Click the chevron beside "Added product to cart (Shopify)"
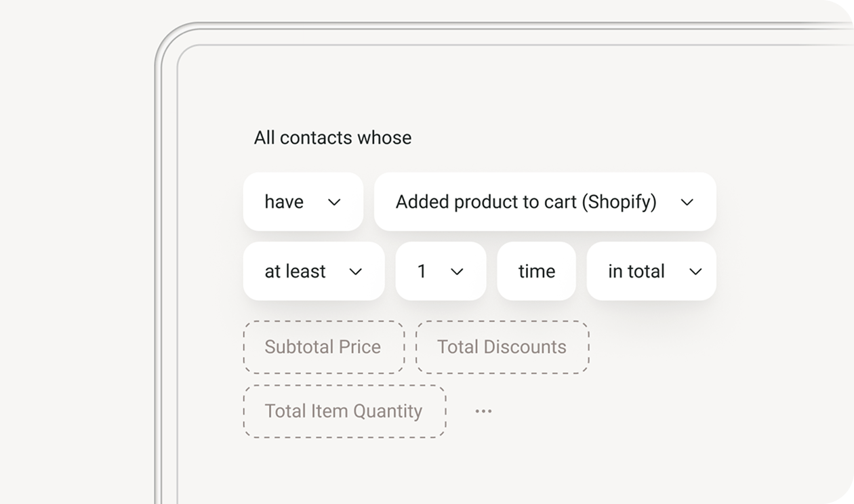The height and width of the screenshot is (504, 854). click(687, 202)
